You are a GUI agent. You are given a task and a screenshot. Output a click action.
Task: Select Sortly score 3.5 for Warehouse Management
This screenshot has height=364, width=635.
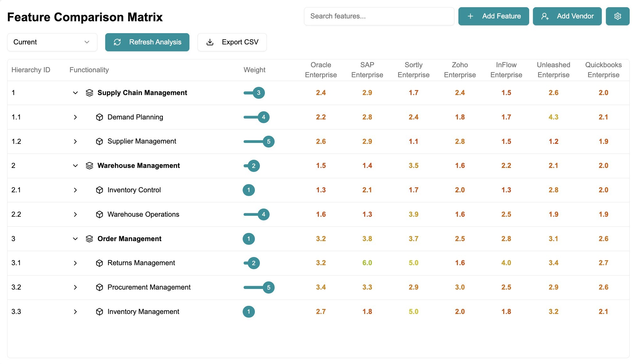click(414, 166)
